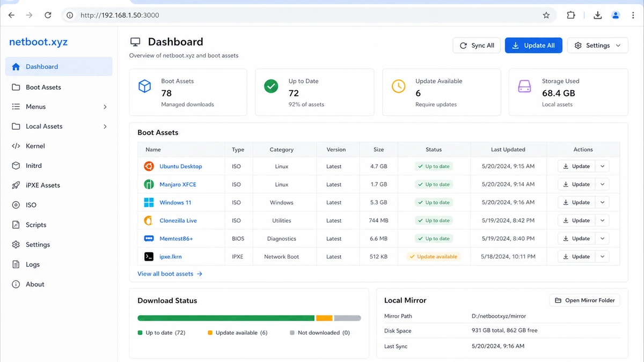Reload the page in the browser
Image resolution: width=644 pixels, height=362 pixels.
click(x=48, y=15)
